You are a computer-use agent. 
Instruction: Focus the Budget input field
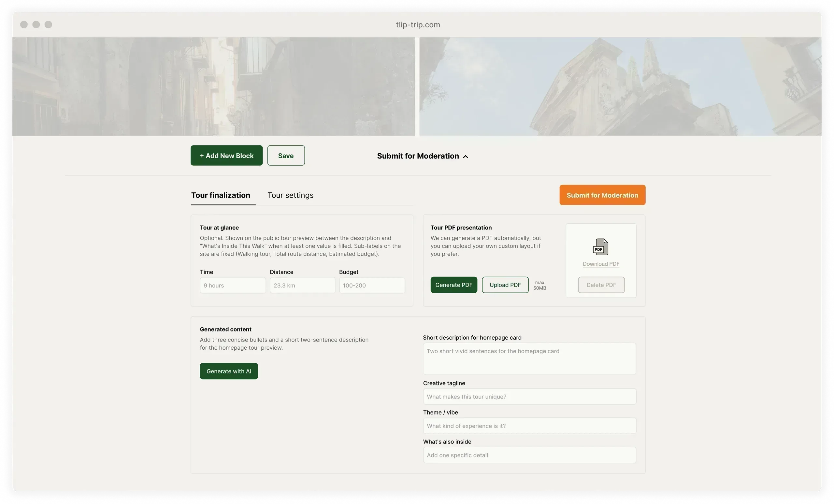[x=372, y=285]
